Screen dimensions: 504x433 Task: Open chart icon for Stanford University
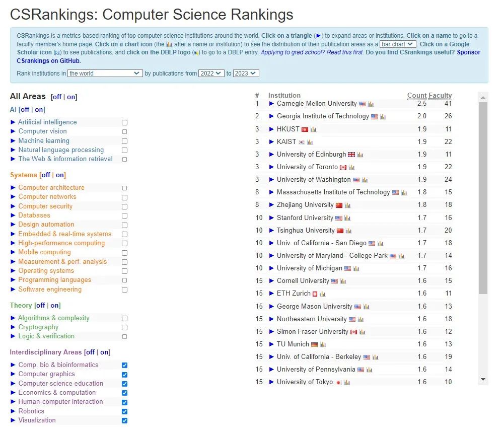[x=347, y=219]
